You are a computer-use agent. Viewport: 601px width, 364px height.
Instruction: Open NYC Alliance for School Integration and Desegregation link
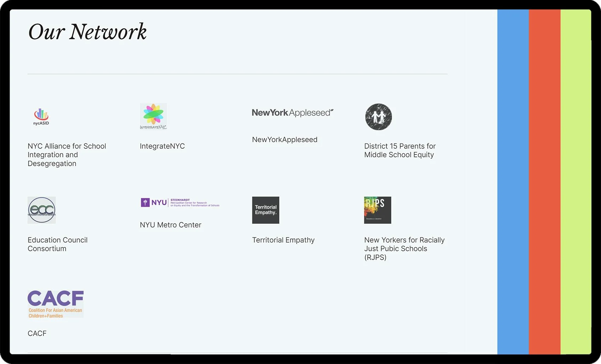[x=67, y=155]
